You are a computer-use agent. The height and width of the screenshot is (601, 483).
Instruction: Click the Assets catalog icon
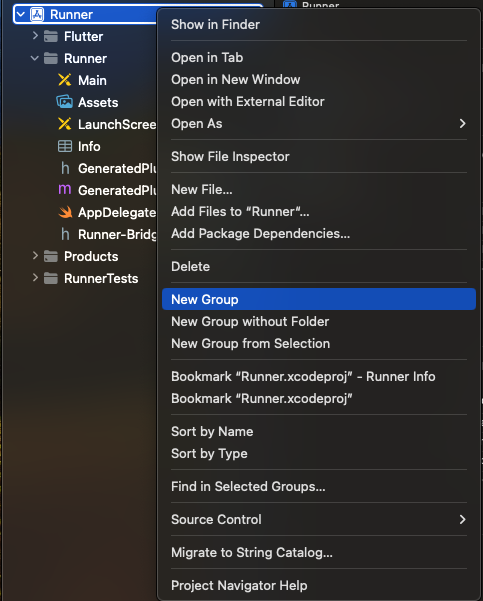click(x=64, y=102)
